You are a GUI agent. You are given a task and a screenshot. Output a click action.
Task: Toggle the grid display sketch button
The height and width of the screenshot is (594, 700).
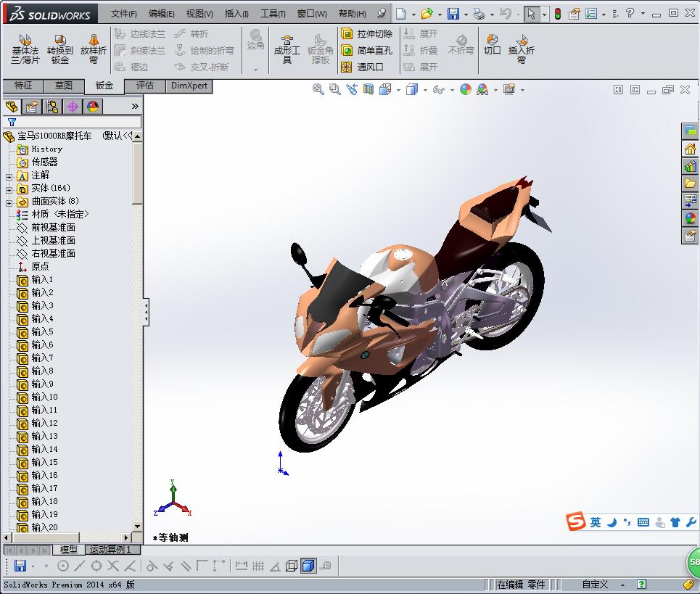[258, 566]
